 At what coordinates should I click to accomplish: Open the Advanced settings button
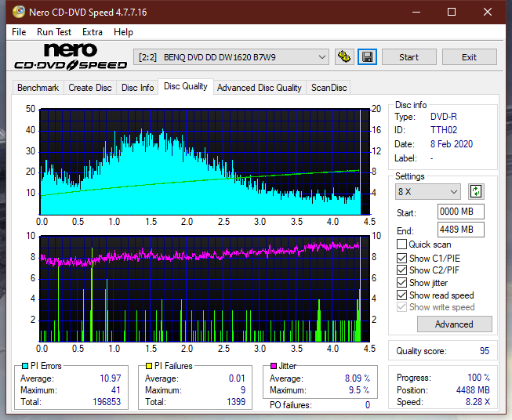[x=454, y=324]
